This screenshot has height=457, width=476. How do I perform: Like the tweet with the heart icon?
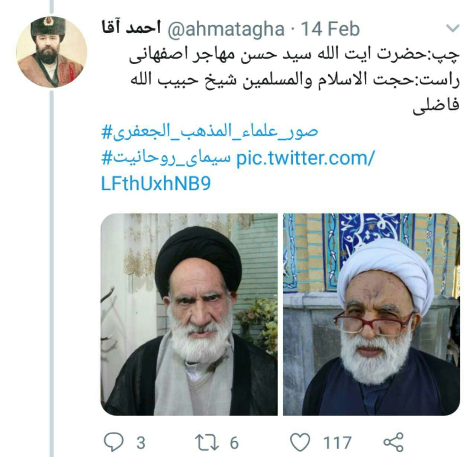tap(300, 442)
